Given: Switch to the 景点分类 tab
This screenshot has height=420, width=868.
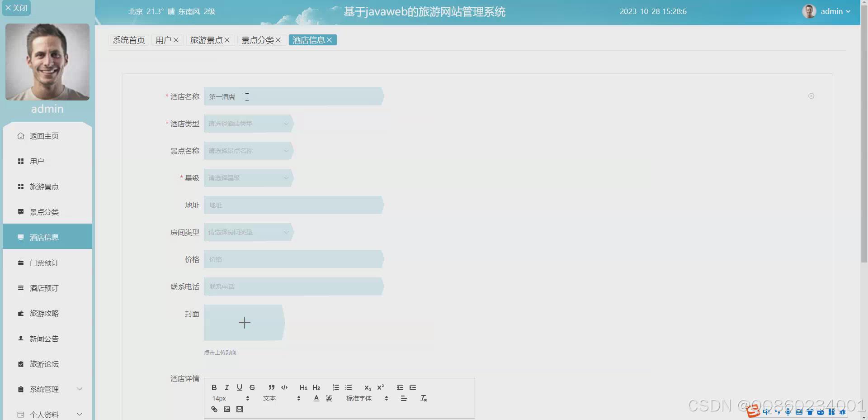Looking at the screenshot, I should pos(258,40).
